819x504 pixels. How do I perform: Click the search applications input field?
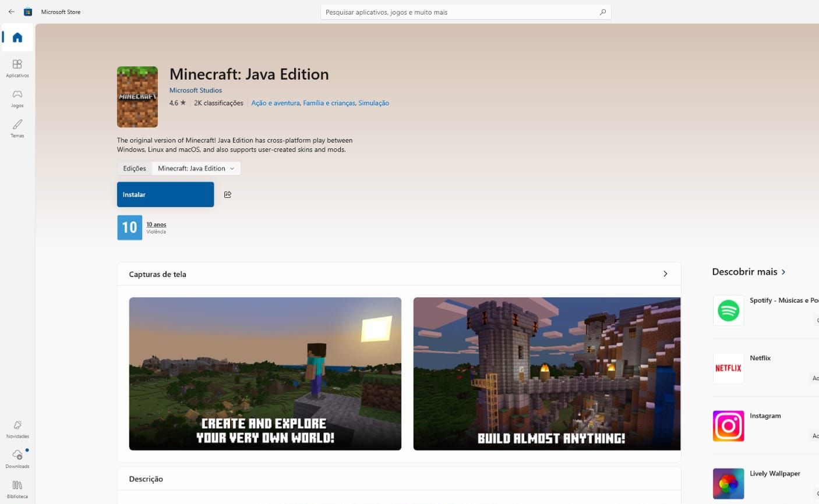(465, 12)
